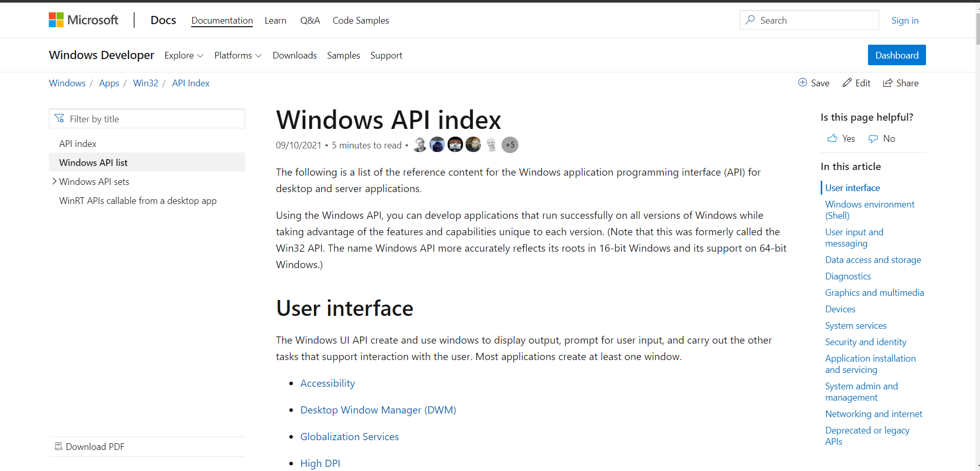
Task: Click the Docs heading link
Action: pos(163,20)
